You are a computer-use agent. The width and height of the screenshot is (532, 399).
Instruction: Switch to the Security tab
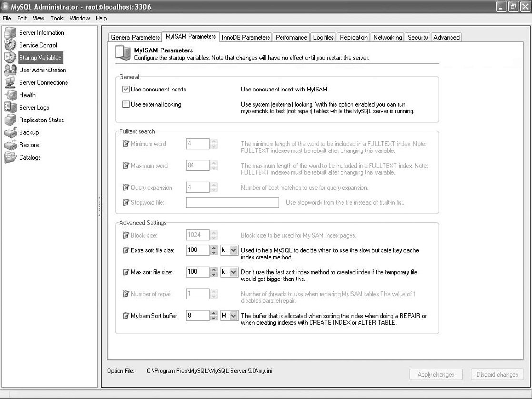[x=418, y=37]
